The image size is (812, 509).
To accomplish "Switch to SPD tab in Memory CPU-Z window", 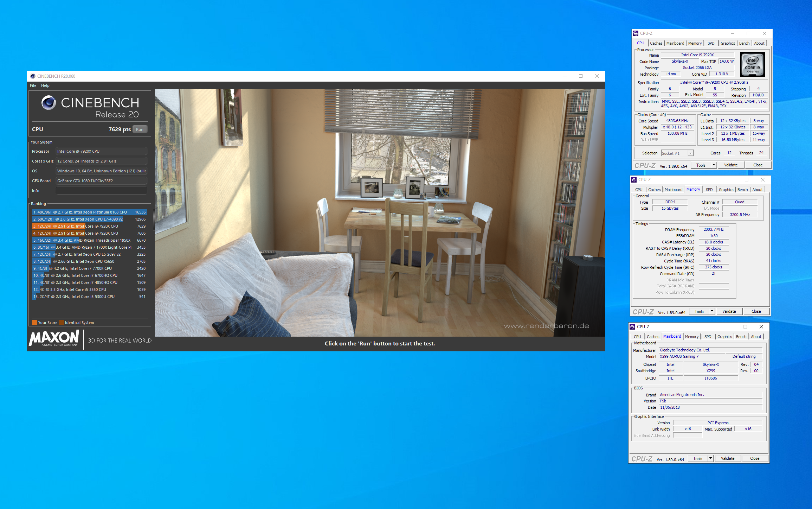I will [x=709, y=190].
